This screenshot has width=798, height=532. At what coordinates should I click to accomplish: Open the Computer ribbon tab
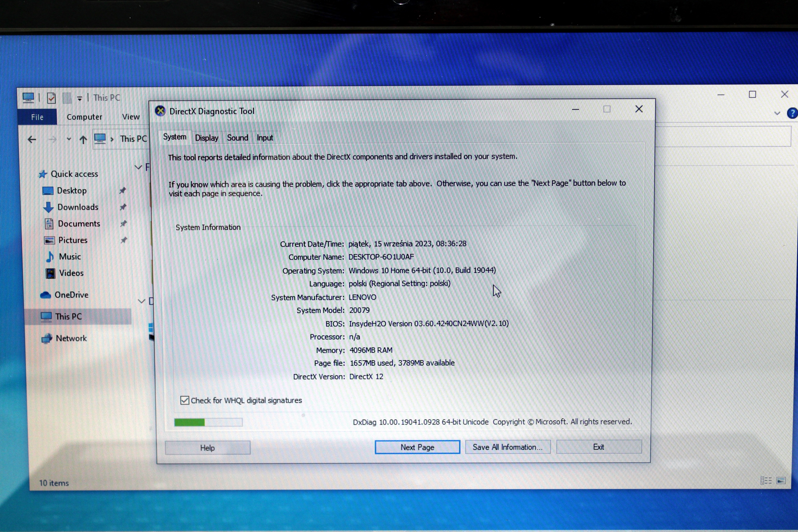pos(84,117)
